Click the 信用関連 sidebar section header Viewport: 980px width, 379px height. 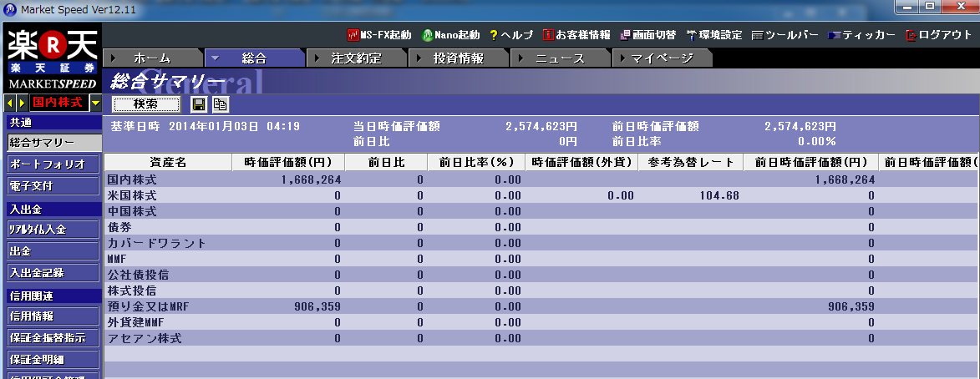(53, 296)
